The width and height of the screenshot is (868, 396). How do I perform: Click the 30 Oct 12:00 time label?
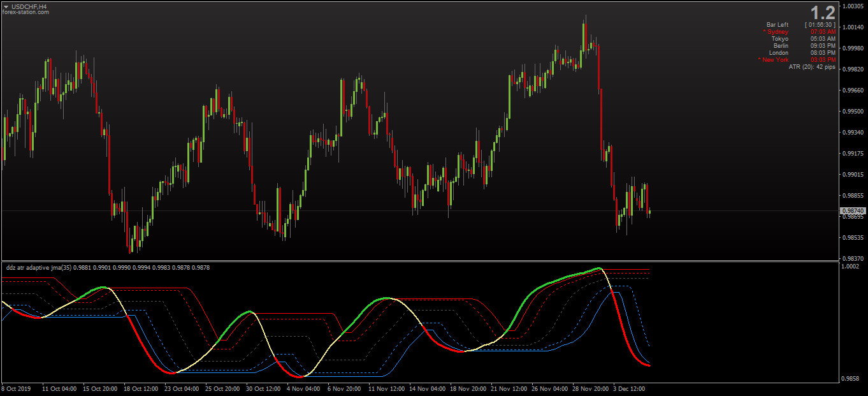pyautogui.click(x=263, y=388)
